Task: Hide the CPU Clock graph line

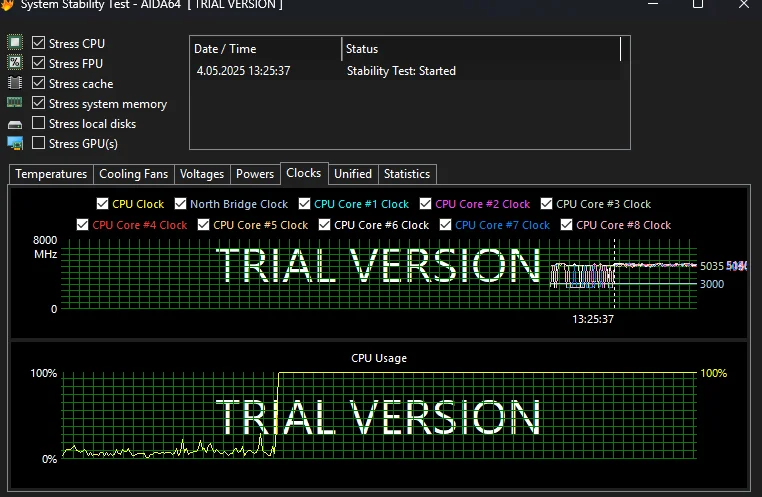Action: click(102, 204)
